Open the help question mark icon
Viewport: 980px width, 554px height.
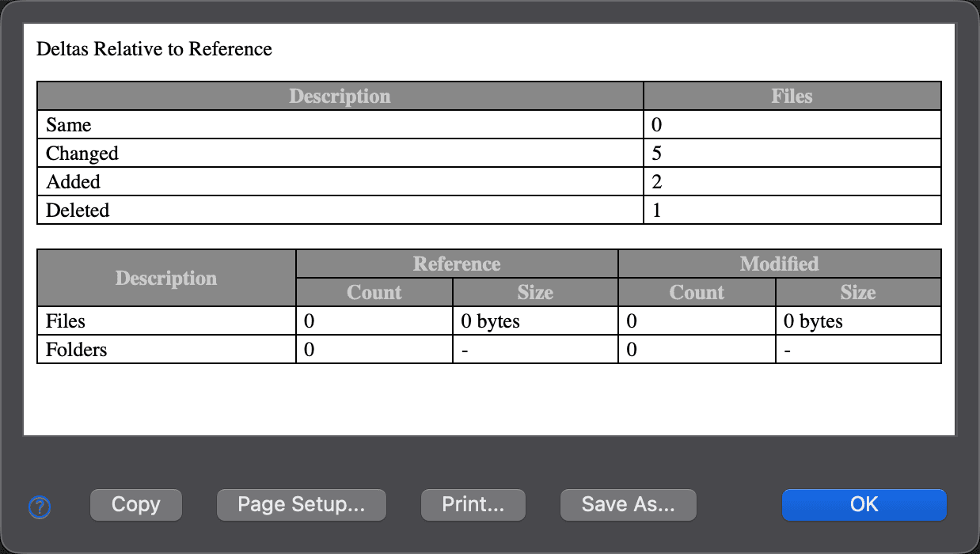pyautogui.click(x=39, y=507)
